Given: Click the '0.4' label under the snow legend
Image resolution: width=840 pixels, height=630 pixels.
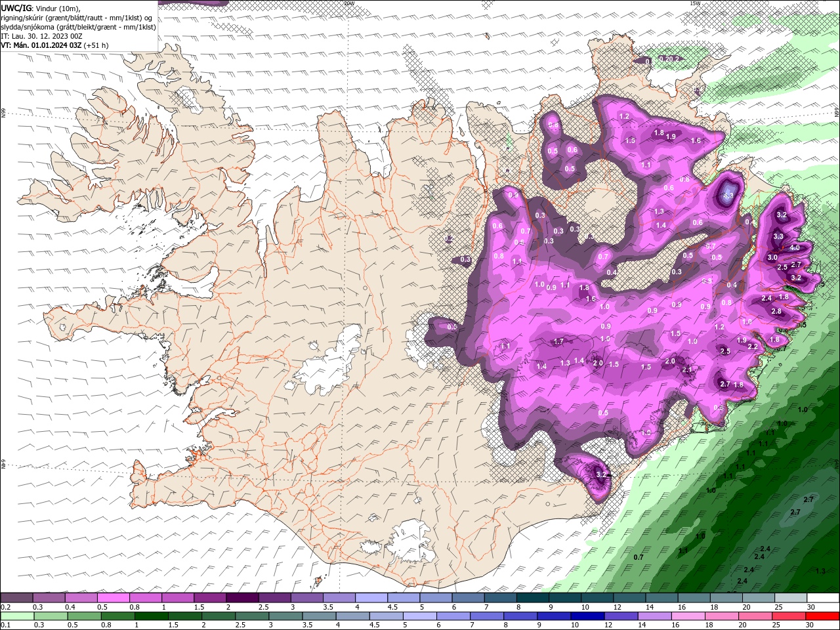Looking at the screenshot, I should (x=70, y=607).
